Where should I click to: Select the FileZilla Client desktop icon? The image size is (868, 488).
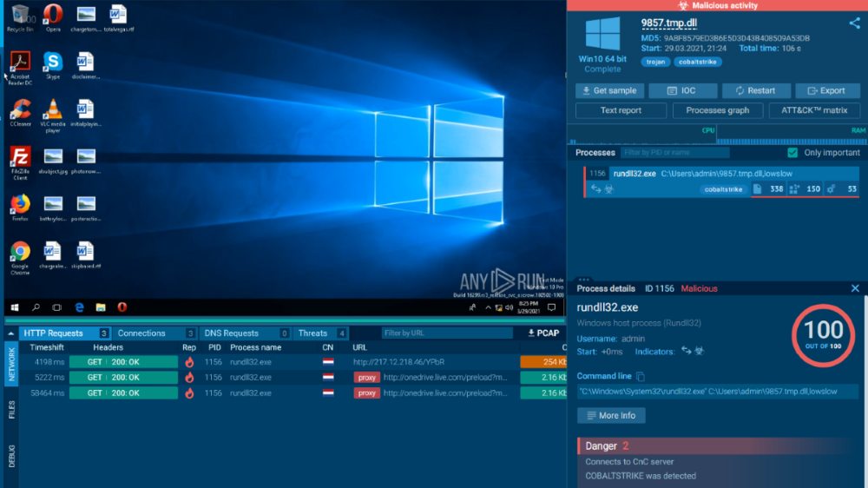pyautogui.click(x=20, y=163)
